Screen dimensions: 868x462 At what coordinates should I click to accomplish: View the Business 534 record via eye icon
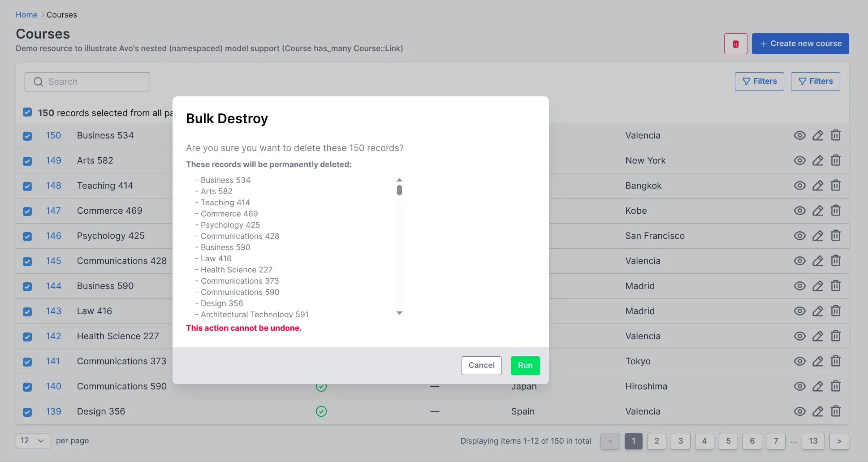click(799, 135)
